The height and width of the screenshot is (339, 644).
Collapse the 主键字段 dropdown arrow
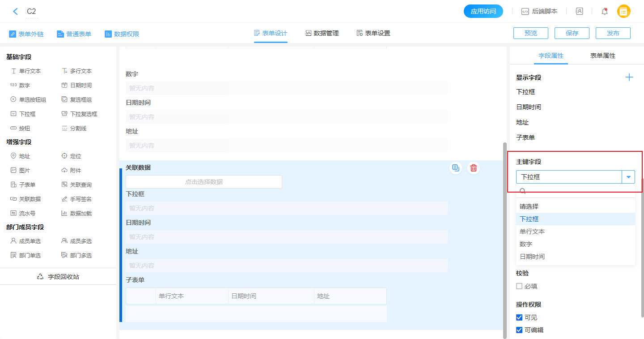coord(628,177)
